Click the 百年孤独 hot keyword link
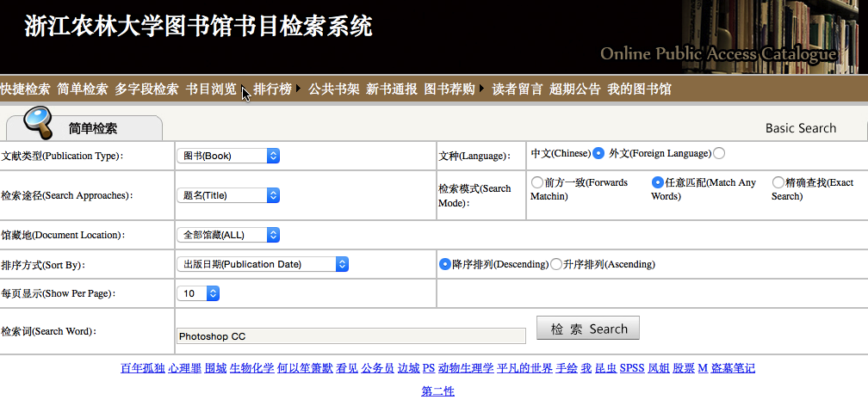 tap(142, 368)
